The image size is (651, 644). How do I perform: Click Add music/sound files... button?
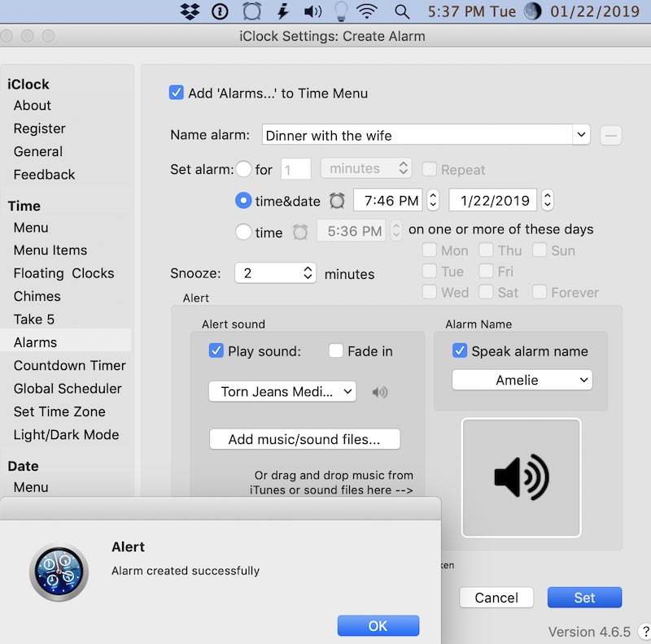(304, 439)
